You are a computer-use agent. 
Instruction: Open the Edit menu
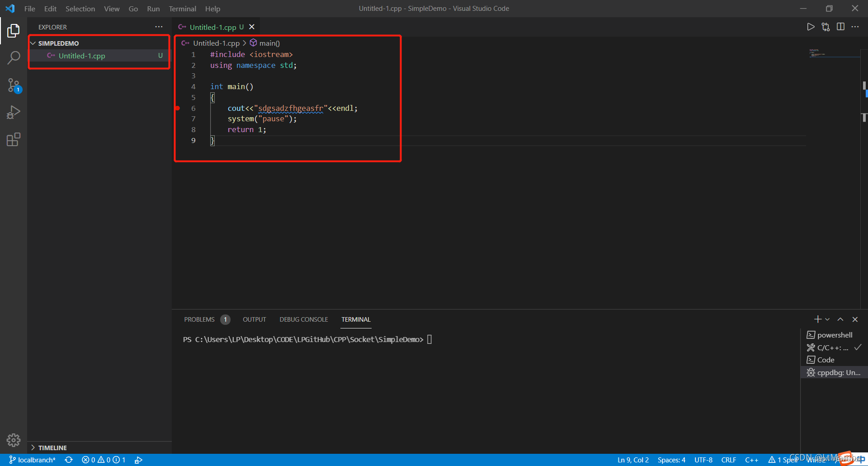click(50, 9)
